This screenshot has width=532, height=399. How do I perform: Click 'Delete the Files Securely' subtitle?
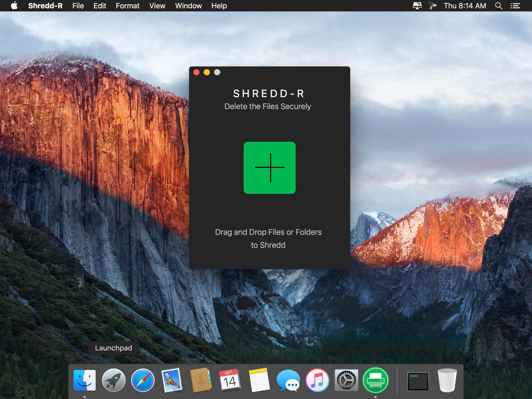pyautogui.click(x=268, y=107)
